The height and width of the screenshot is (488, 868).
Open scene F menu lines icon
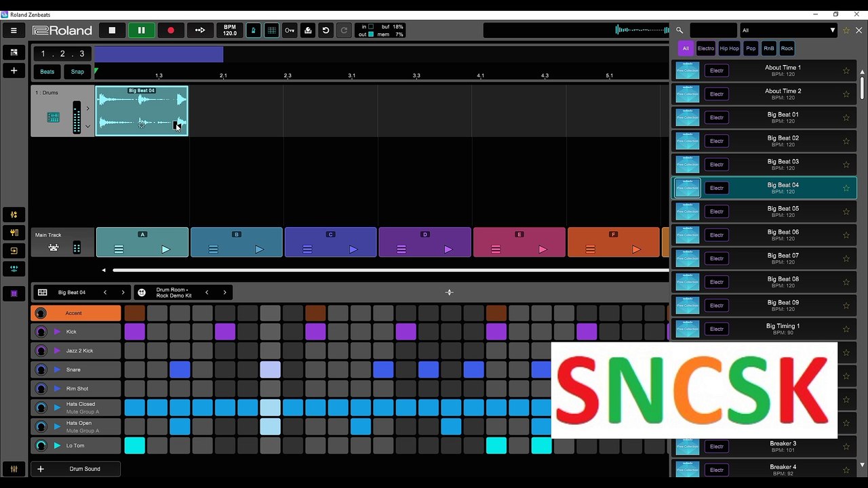pos(590,249)
